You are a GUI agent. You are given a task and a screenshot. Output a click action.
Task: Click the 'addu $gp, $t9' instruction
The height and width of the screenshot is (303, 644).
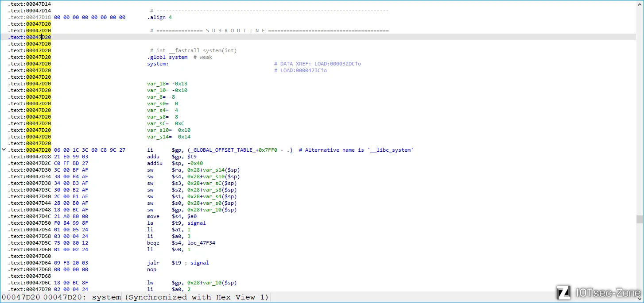172,157
